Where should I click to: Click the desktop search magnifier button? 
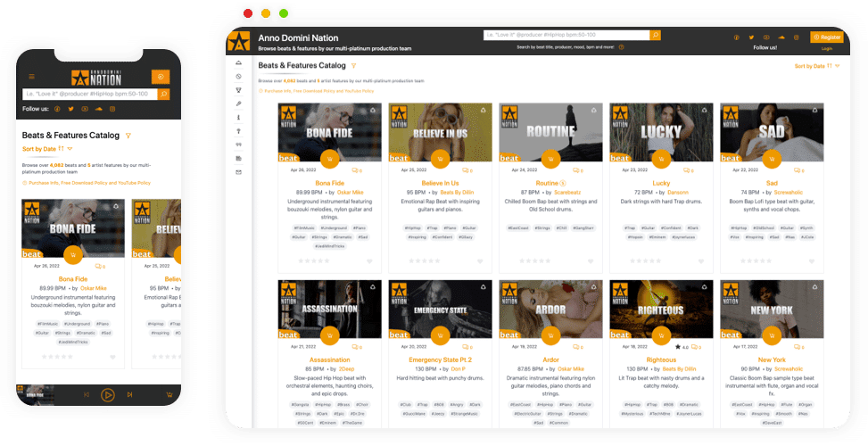click(656, 35)
